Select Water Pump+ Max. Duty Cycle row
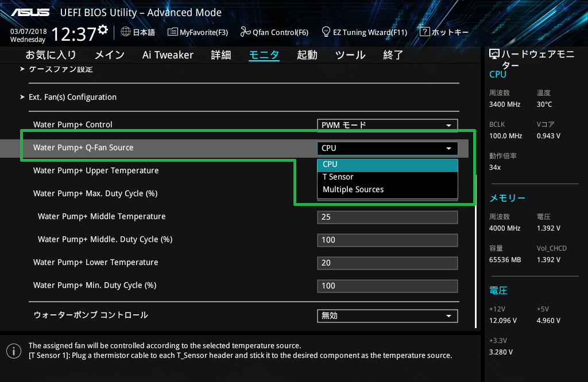Image resolution: width=588 pixels, height=382 pixels. point(95,194)
